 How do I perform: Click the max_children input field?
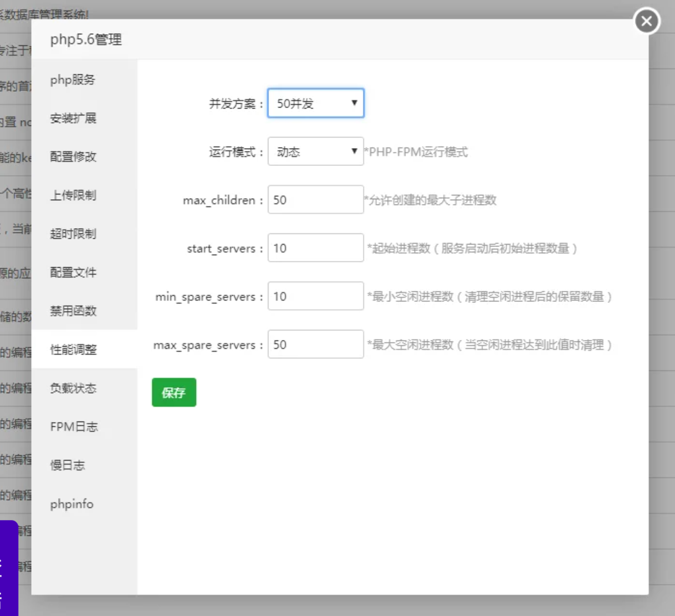(x=315, y=200)
